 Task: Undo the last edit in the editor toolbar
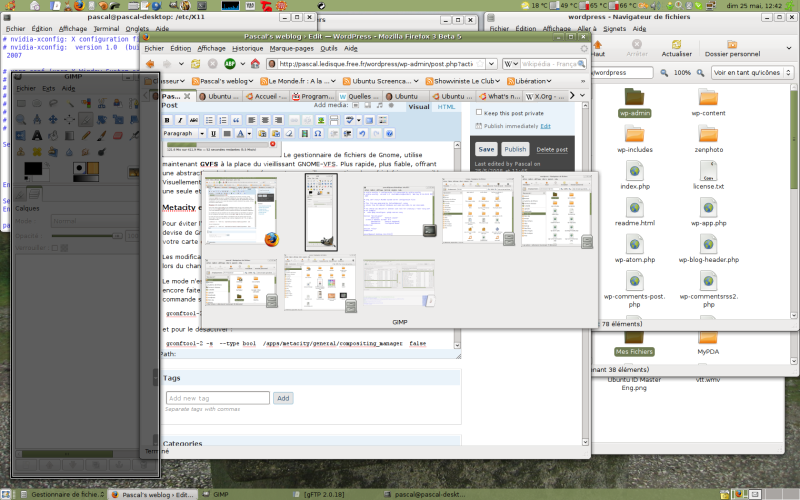362,134
